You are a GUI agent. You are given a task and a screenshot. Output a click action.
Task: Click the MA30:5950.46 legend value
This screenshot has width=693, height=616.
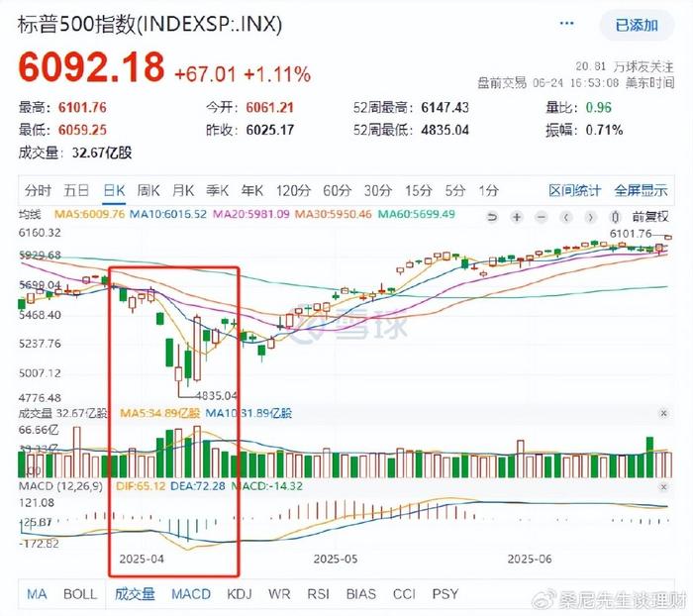pyautogui.click(x=334, y=215)
